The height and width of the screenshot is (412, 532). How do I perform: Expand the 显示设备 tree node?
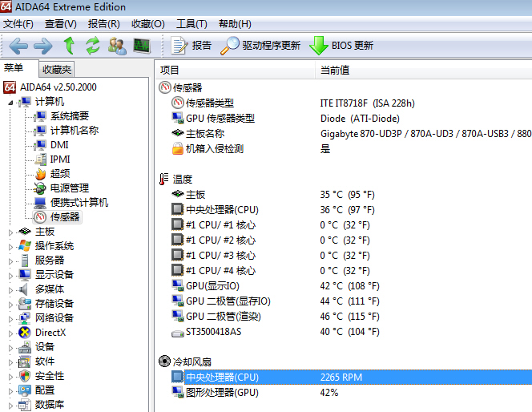pyautogui.click(x=10, y=276)
